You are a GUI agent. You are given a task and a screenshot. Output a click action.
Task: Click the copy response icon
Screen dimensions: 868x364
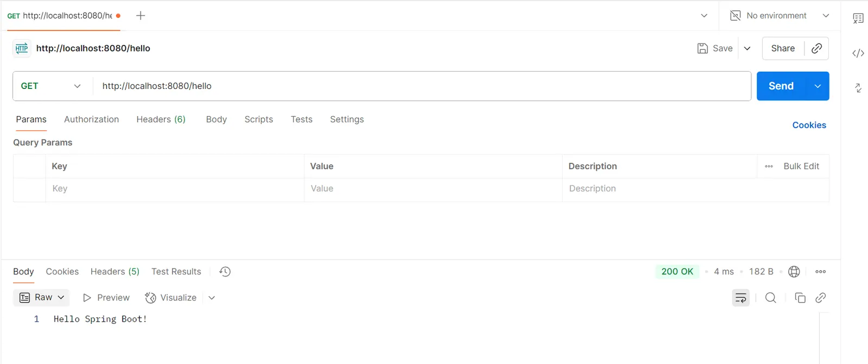(x=800, y=297)
